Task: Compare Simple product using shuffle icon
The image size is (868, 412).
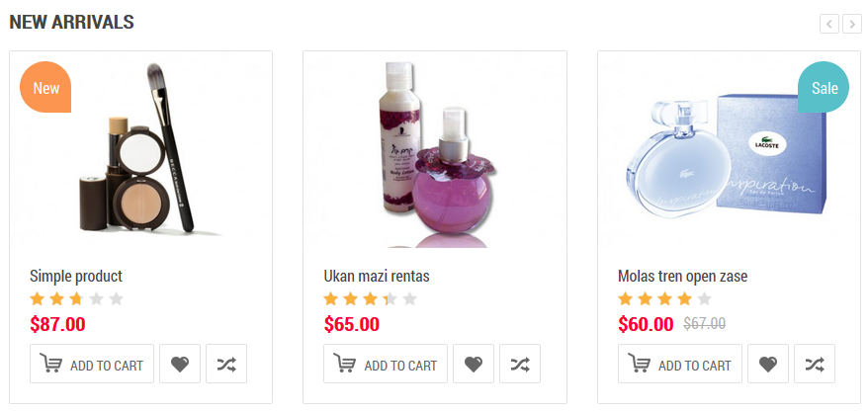Action: tap(225, 364)
